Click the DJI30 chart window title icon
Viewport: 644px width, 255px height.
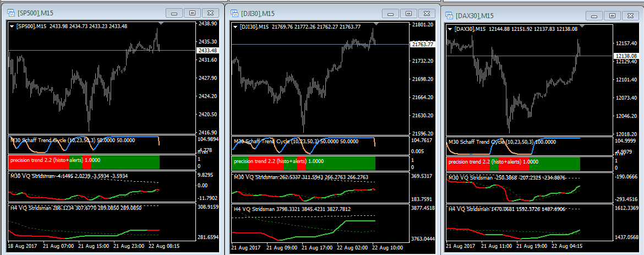[x=234, y=14]
